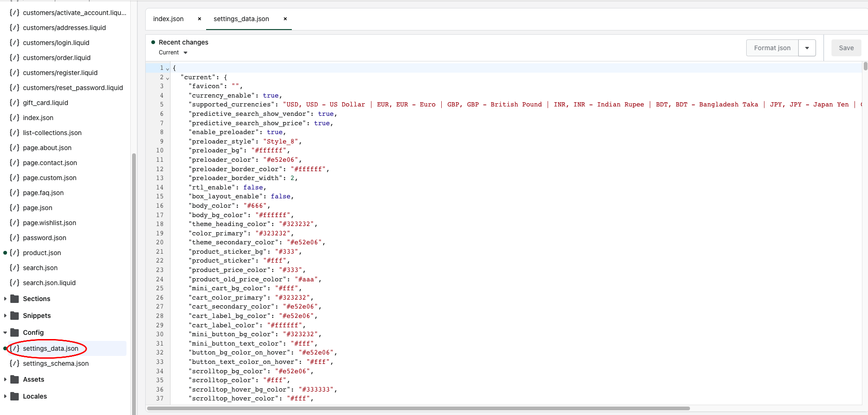Click the Locales folder icon
The width and height of the screenshot is (868, 415).
(15, 396)
